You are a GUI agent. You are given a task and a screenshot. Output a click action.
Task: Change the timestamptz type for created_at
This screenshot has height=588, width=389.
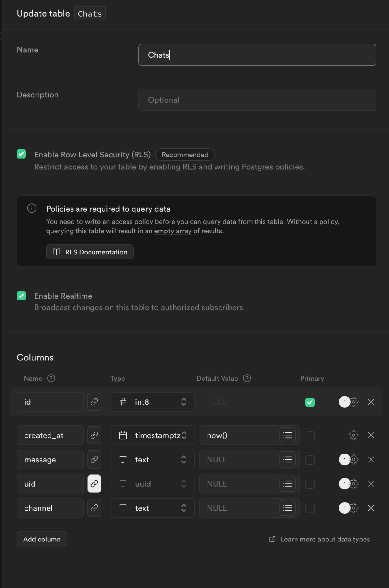click(153, 435)
